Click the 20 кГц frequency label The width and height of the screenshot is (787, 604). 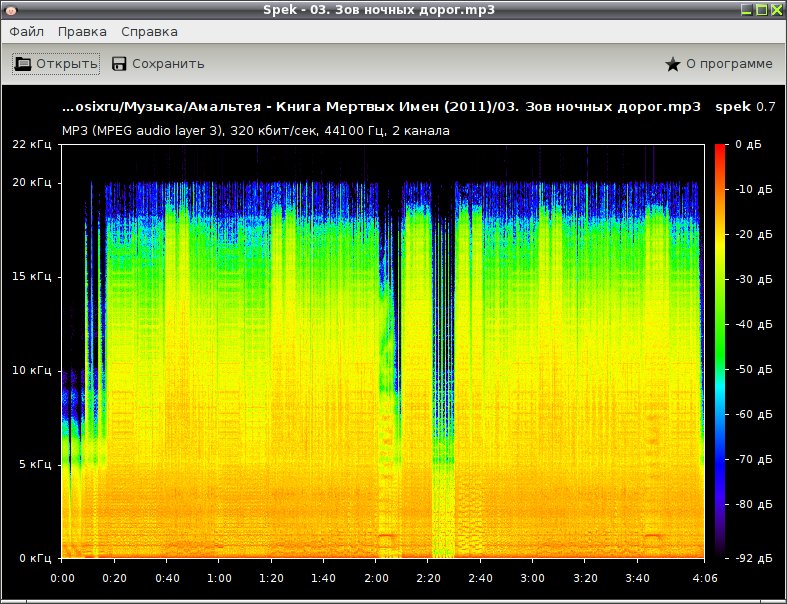(x=32, y=182)
